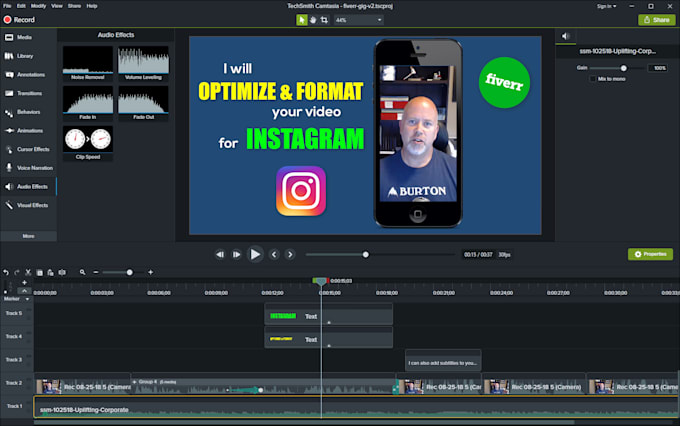Click the preview playback scrubber handle
The image size is (680, 426).
click(366, 255)
